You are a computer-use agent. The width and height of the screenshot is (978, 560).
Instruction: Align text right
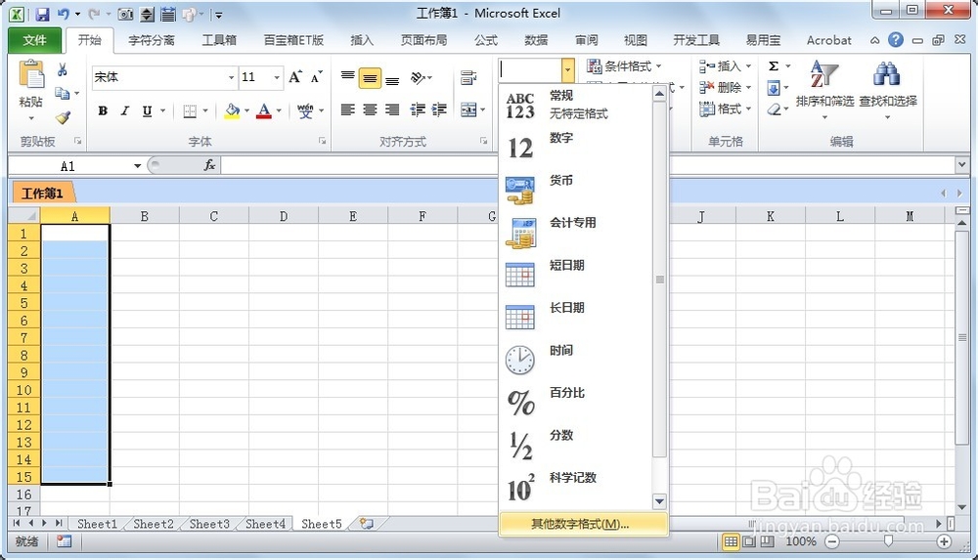click(392, 109)
